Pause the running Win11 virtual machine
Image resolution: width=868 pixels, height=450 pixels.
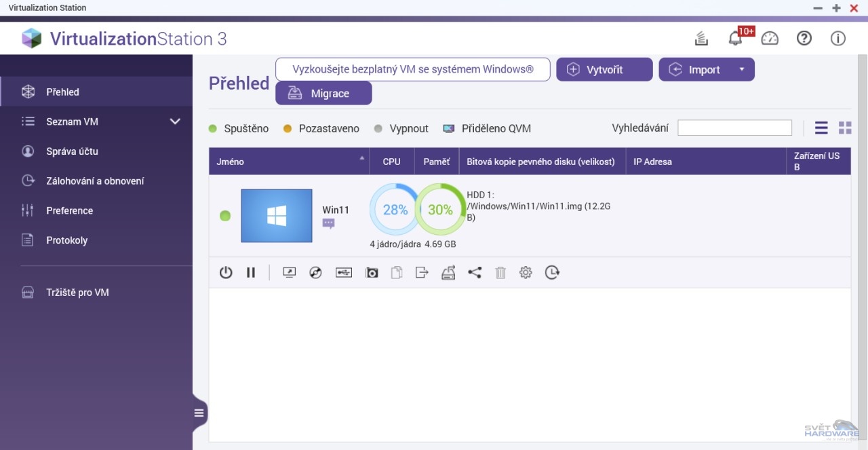(x=251, y=273)
